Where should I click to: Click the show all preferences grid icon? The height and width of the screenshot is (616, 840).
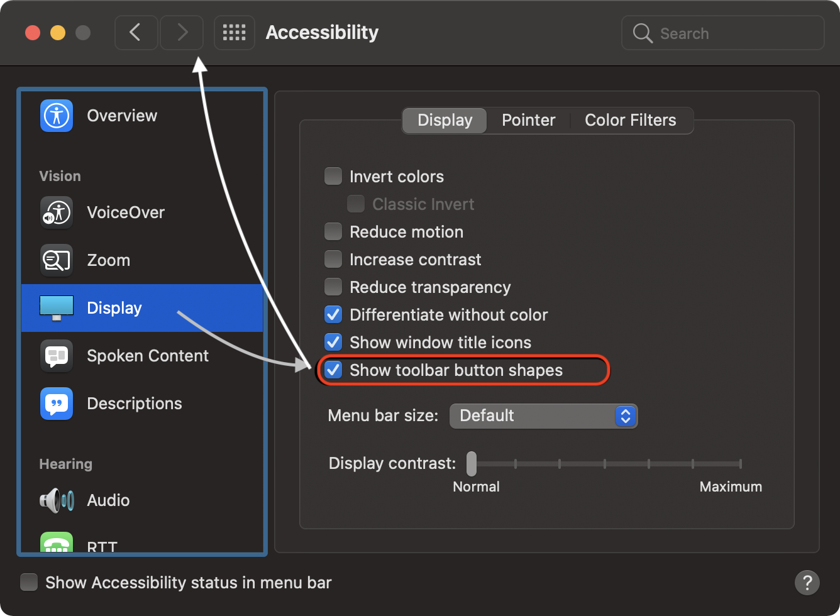click(234, 33)
